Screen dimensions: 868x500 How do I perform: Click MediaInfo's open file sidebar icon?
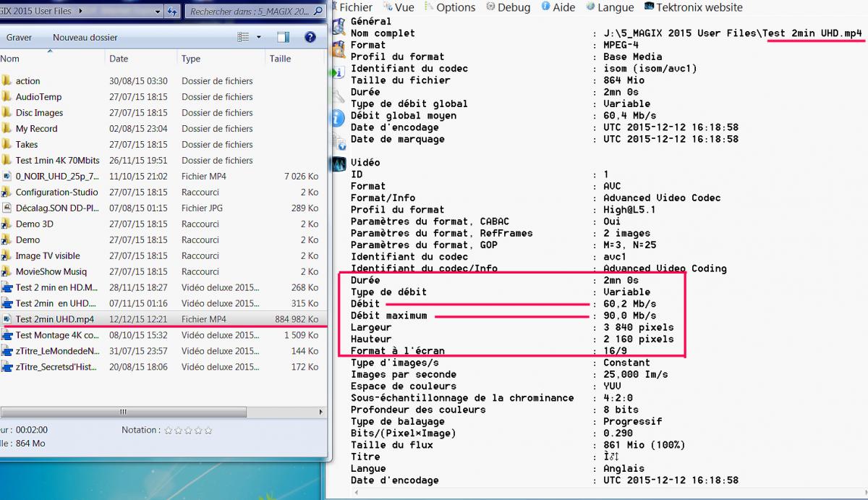338,27
